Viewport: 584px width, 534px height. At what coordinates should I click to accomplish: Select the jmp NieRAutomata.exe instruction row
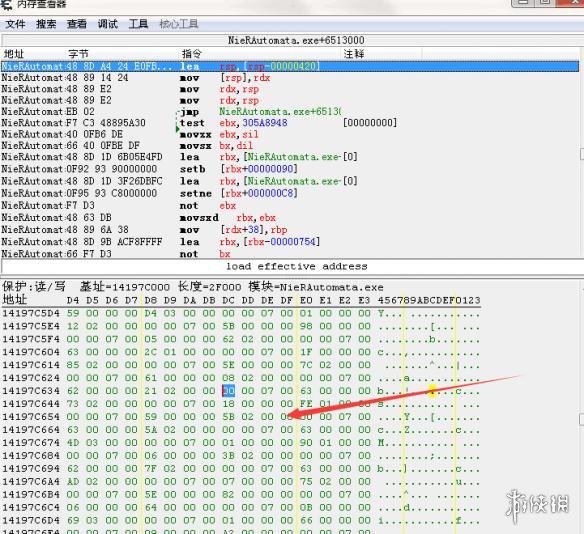[x=290, y=111]
